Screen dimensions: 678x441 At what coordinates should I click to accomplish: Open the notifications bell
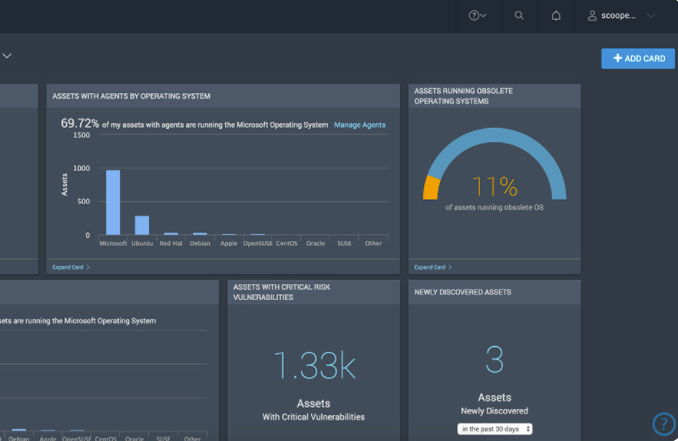(x=556, y=16)
